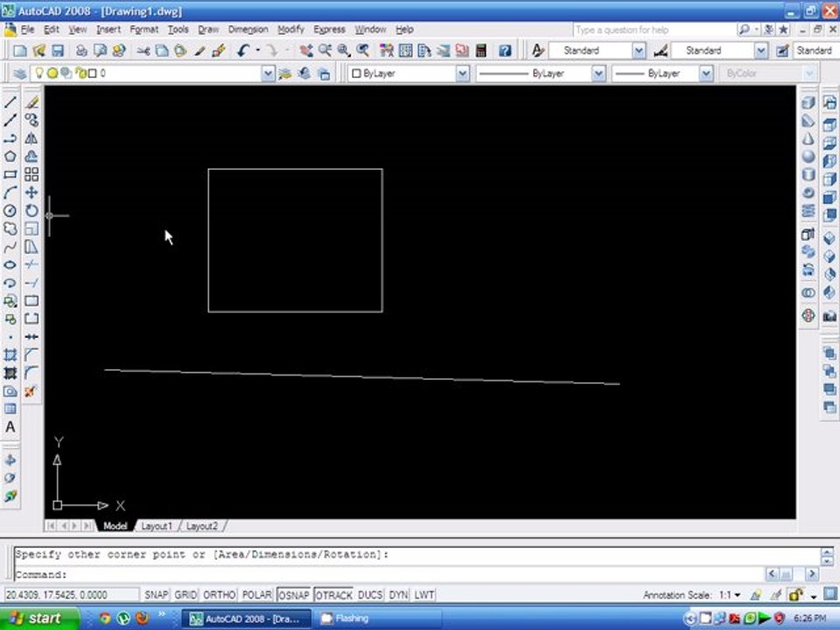Activate the Zoom Window tool
The width and height of the screenshot is (840, 630).
(x=343, y=51)
